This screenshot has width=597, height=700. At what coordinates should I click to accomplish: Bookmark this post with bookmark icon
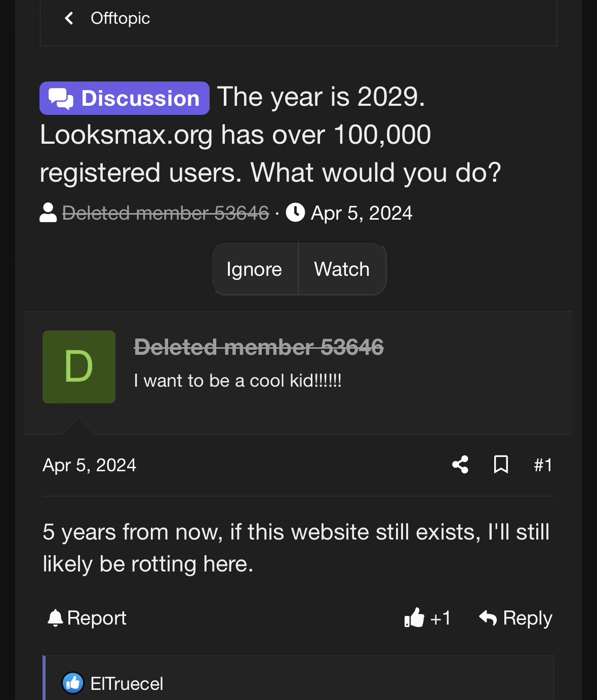[501, 465]
